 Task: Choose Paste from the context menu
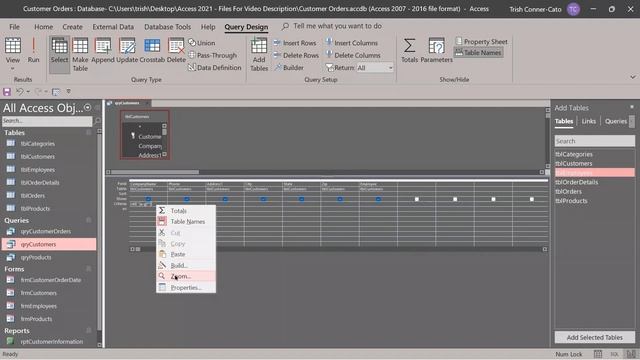click(x=186, y=254)
